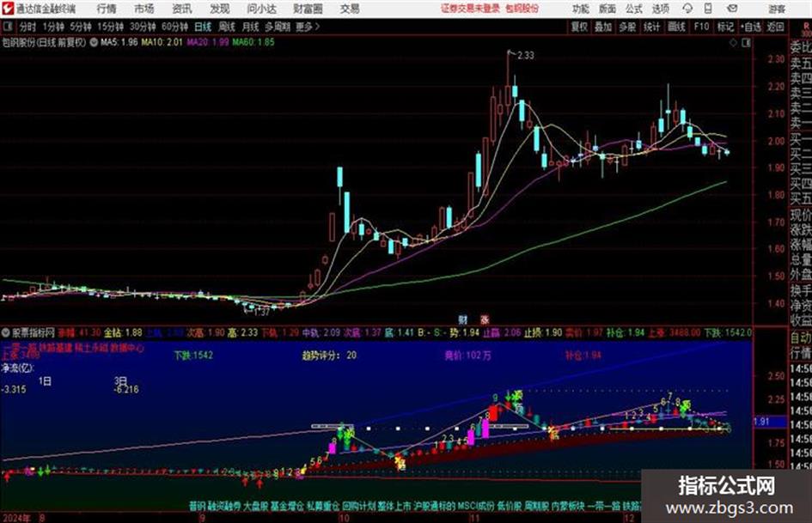Click the MA10: 2.01 label
This screenshot has width=812, height=523.
click(162, 42)
